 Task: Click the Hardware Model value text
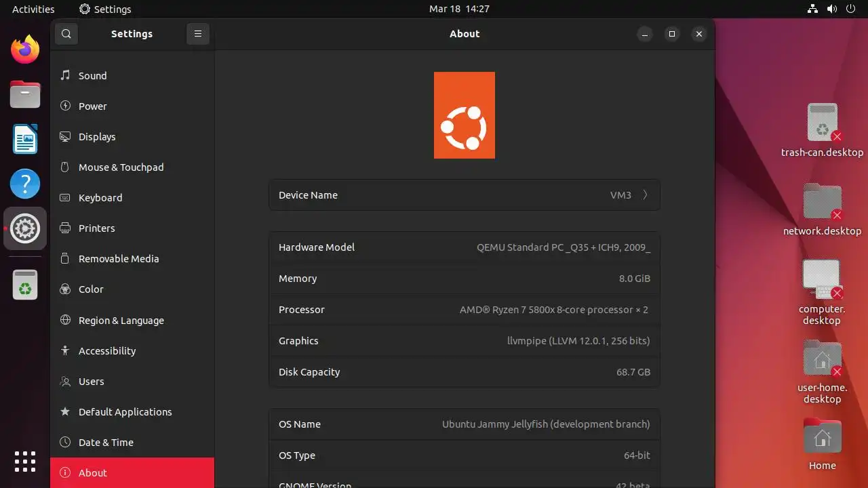[x=564, y=247]
